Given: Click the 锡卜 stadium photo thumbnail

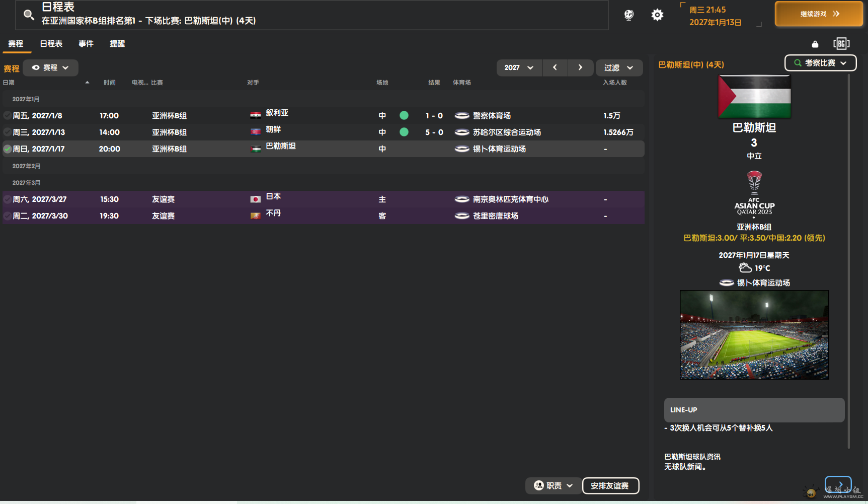Looking at the screenshot, I should [x=754, y=335].
